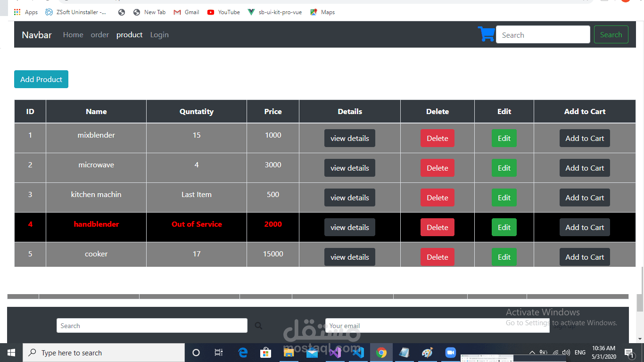
Task: Delete the microwave product
Action: click(438, 168)
